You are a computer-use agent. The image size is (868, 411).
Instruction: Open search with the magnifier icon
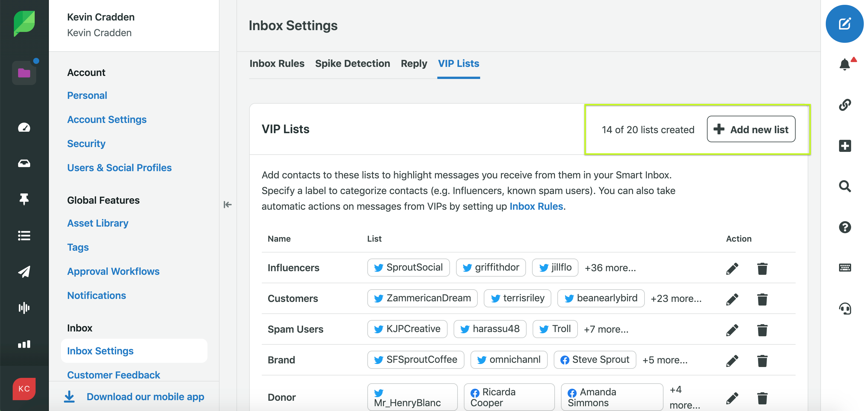pos(845,186)
